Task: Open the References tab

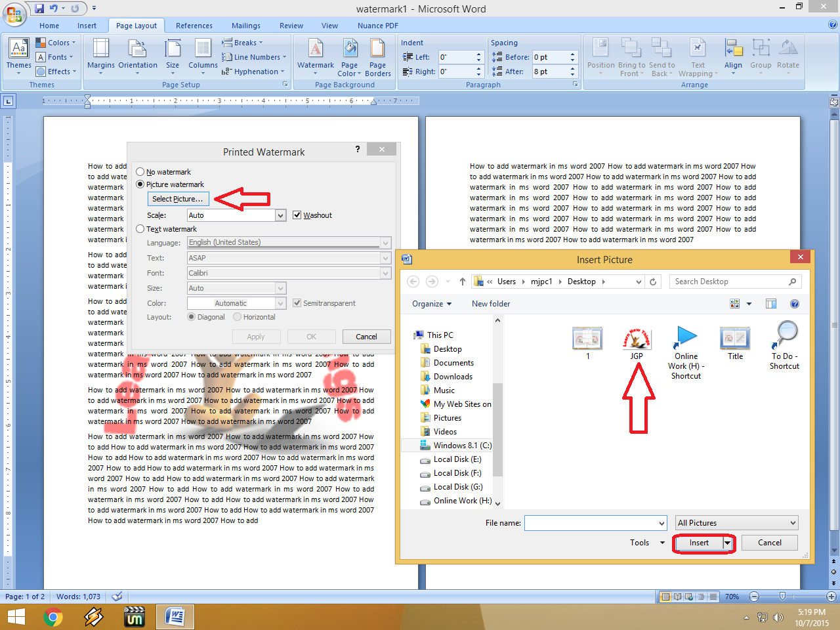Action: pos(194,26)
